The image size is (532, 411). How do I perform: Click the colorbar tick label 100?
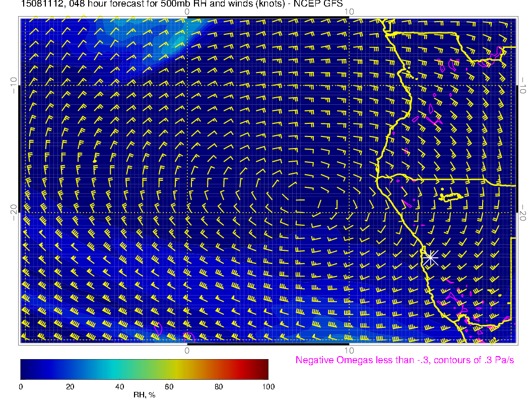pos(268,387)
